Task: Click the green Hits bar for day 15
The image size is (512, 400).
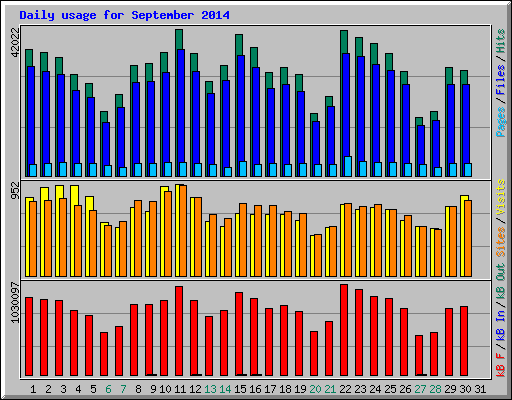Action: (239, 45)
